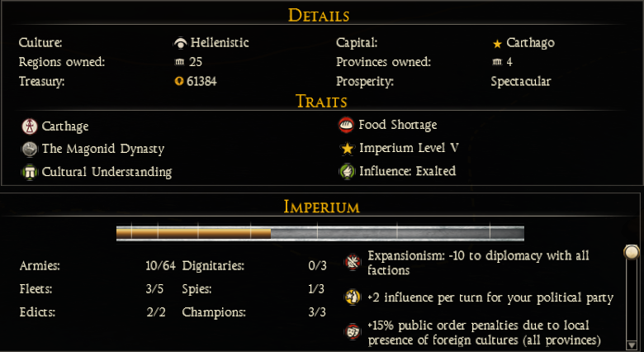Click the Imperium Level V star icon
The width and height of the screenshot is (644, 352).
[x=347, y=149]
